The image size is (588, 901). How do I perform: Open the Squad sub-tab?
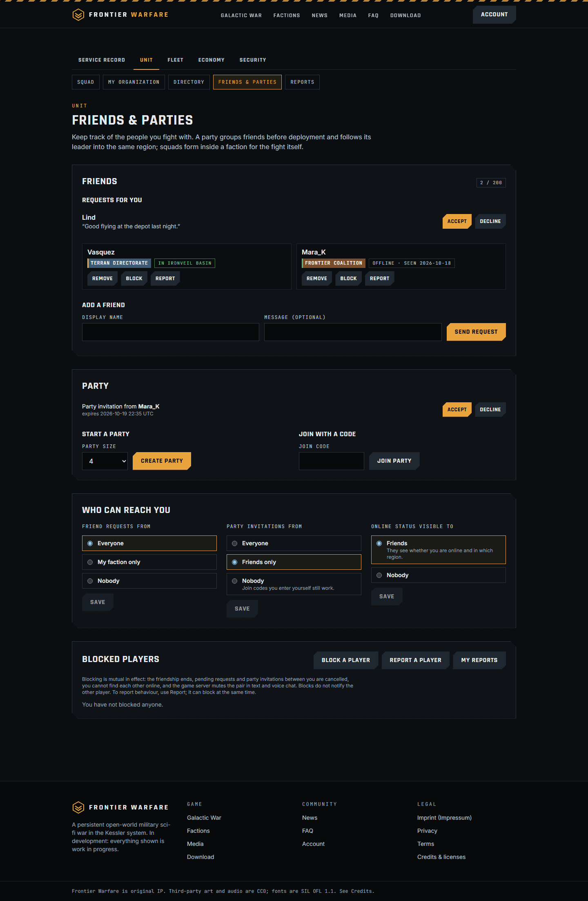tap(86, 82)
